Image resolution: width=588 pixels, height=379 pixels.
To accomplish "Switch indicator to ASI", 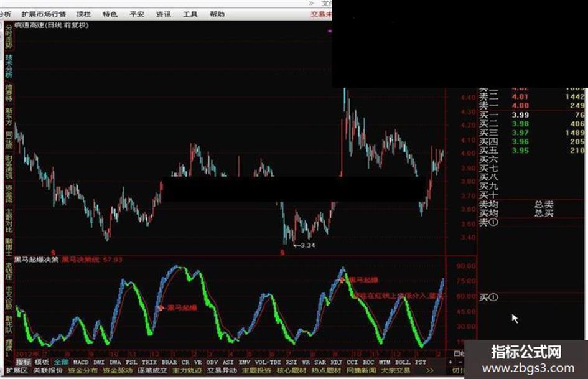I will click(x=228, y=362).
